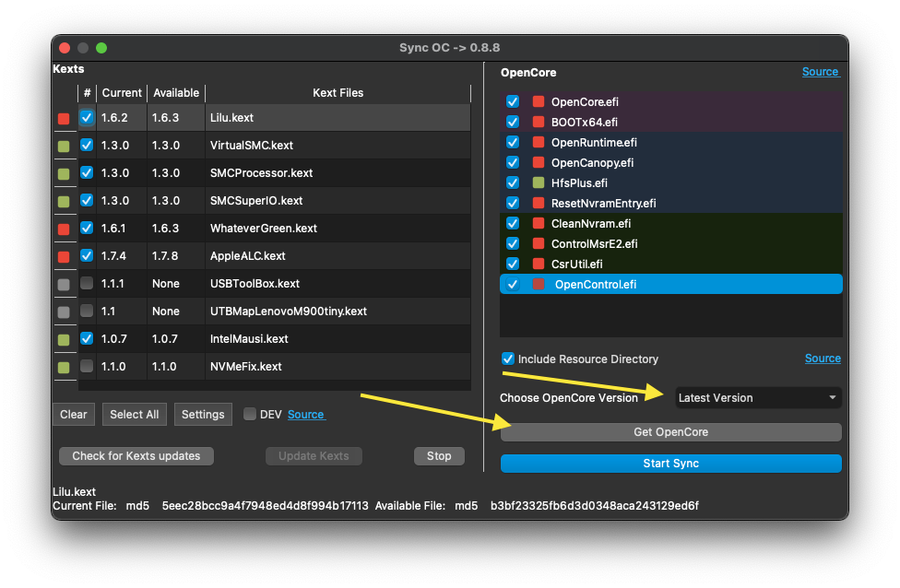
Task: Click the Start Sync button
Action: coord(671,464)
